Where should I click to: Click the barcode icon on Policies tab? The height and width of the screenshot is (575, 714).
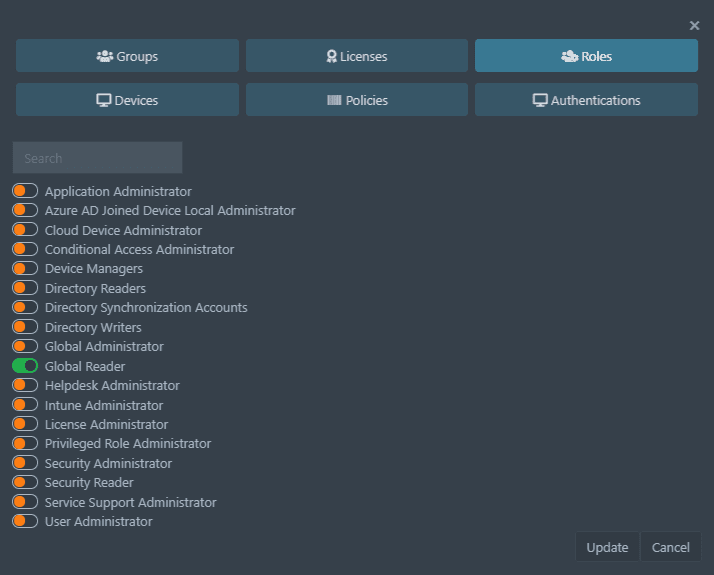coord(334,100)
